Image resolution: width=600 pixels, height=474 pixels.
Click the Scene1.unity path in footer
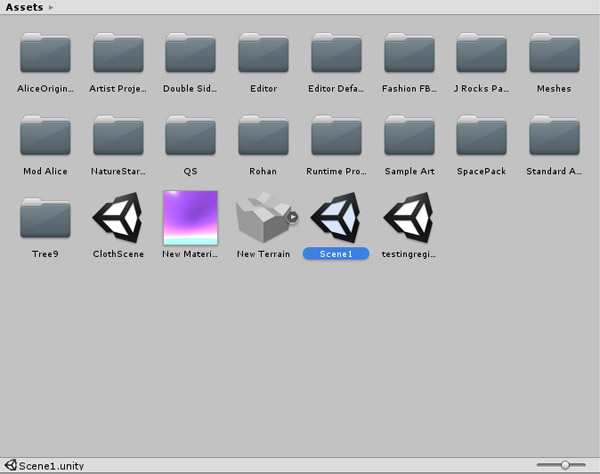51,466
